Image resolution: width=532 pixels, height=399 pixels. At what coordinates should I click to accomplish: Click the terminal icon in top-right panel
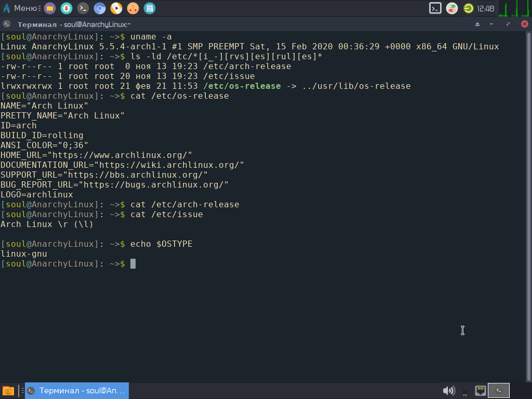pos(435,8)
